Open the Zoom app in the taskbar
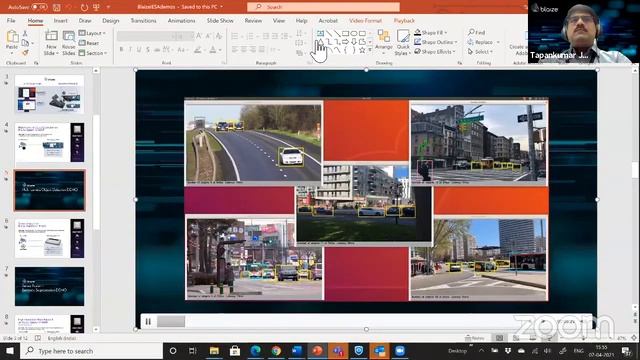The width and height of the screenshot is (640, 360). click(x=400, y=351)
